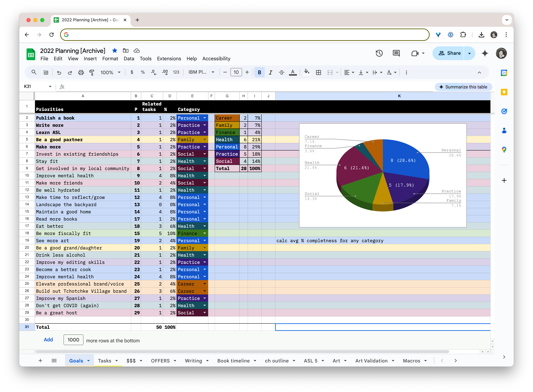Open Gemini sparkle icon in header
This screenshot has width=533, height=392.
click(485, 53)
